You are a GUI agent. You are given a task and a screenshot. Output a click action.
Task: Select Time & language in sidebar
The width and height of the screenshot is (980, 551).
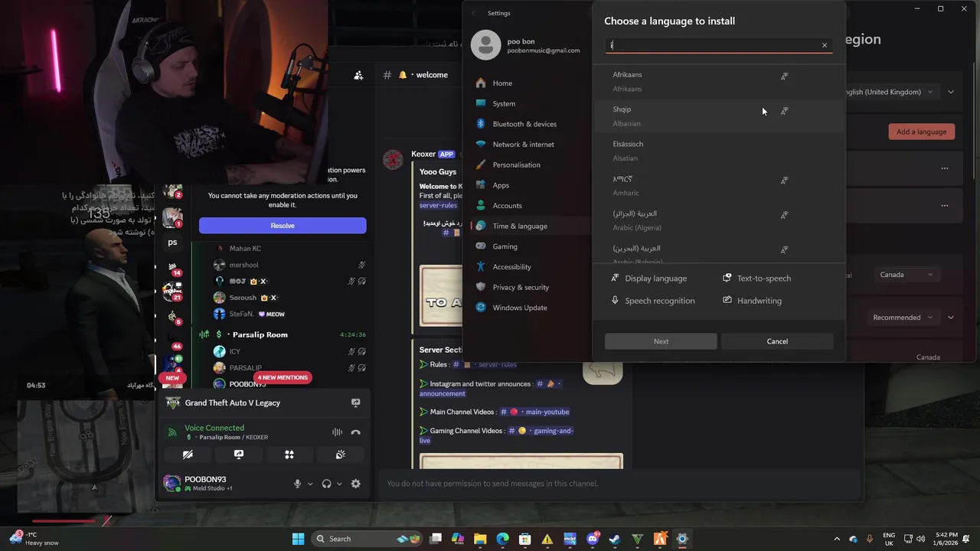[x=531, y=226]
